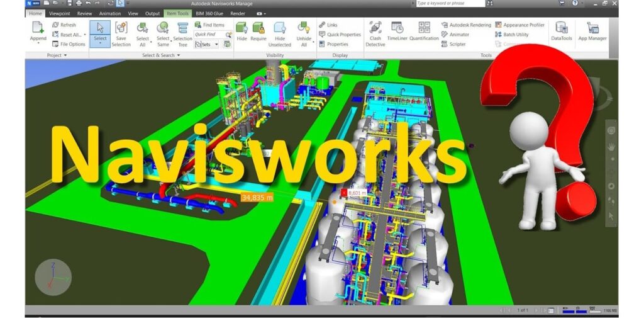
Task: Click the binoculars search icon
Action: 489,3
